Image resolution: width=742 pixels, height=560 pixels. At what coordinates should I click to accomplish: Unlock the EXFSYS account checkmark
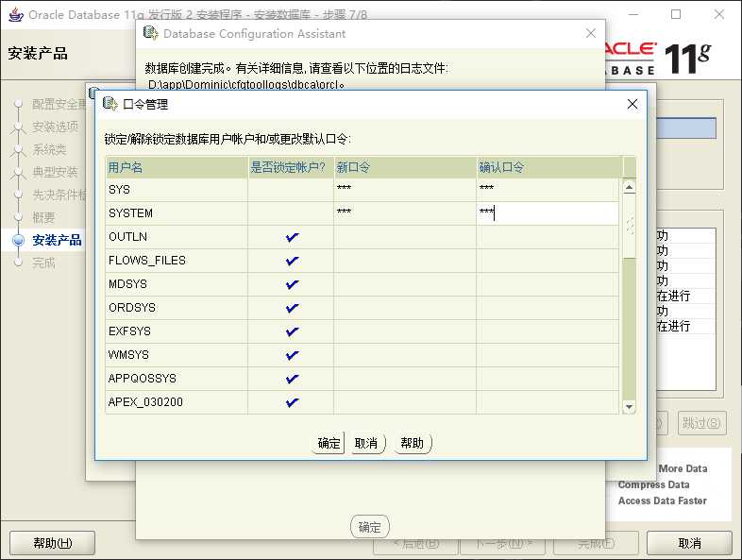(292, 331)
